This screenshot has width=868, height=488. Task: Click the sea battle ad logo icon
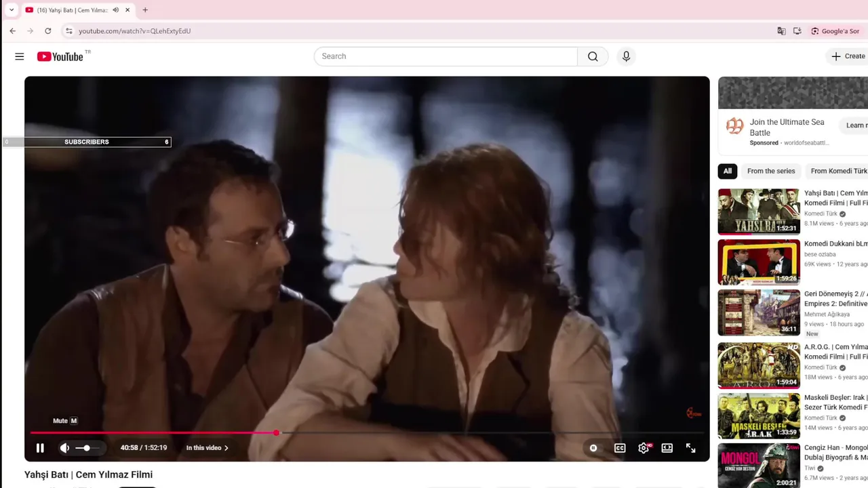(x=734, y=125)
